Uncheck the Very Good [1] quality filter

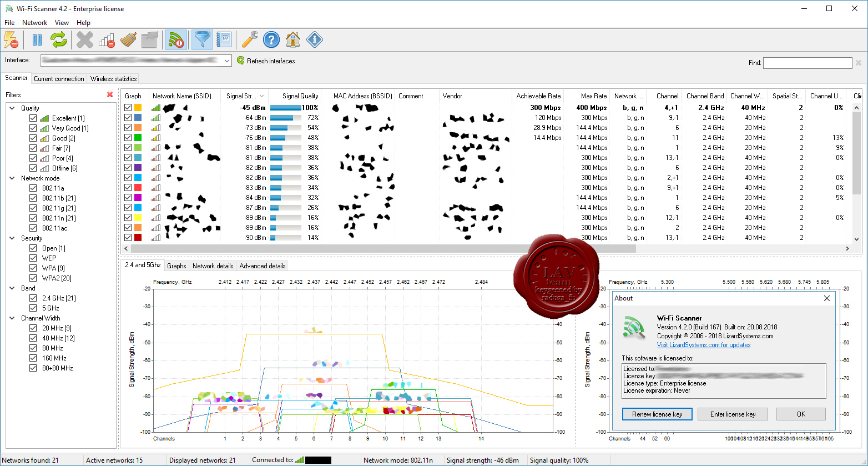(x=33, y=128)
